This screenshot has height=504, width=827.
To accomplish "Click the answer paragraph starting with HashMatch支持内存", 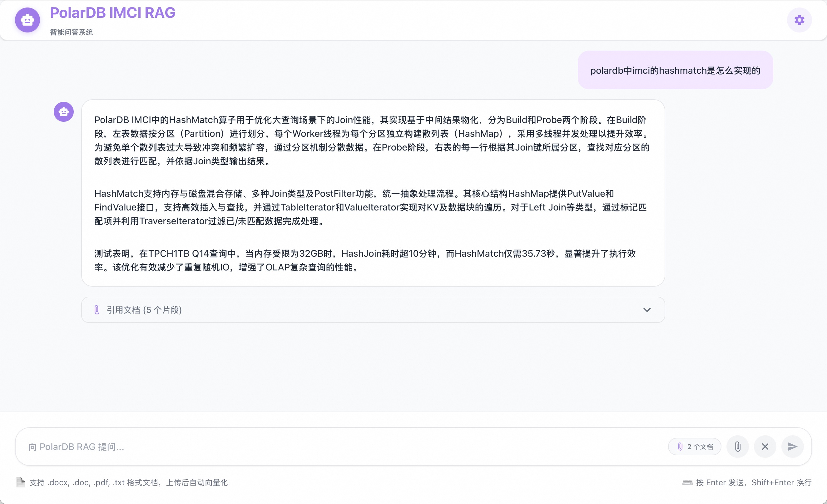I will 369,207.
